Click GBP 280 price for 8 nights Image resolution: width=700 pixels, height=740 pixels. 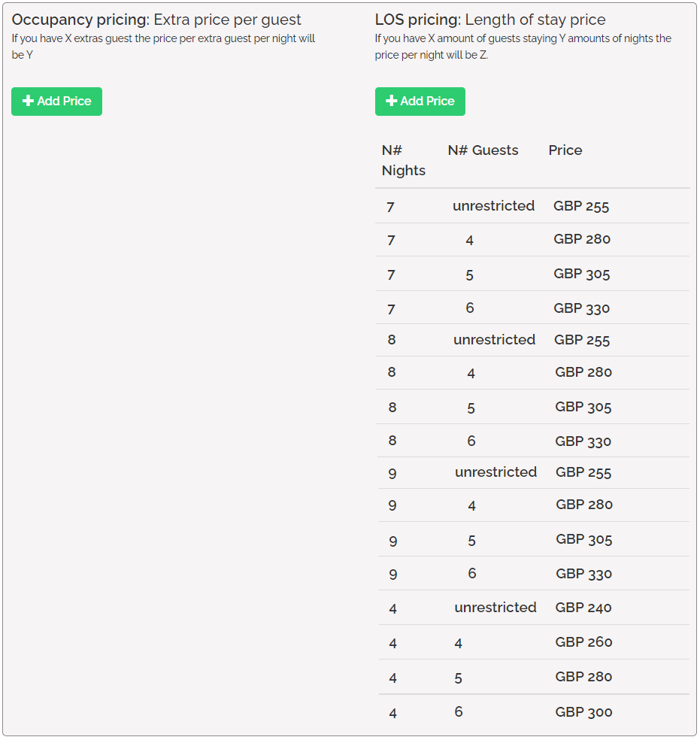click(583, 372)
